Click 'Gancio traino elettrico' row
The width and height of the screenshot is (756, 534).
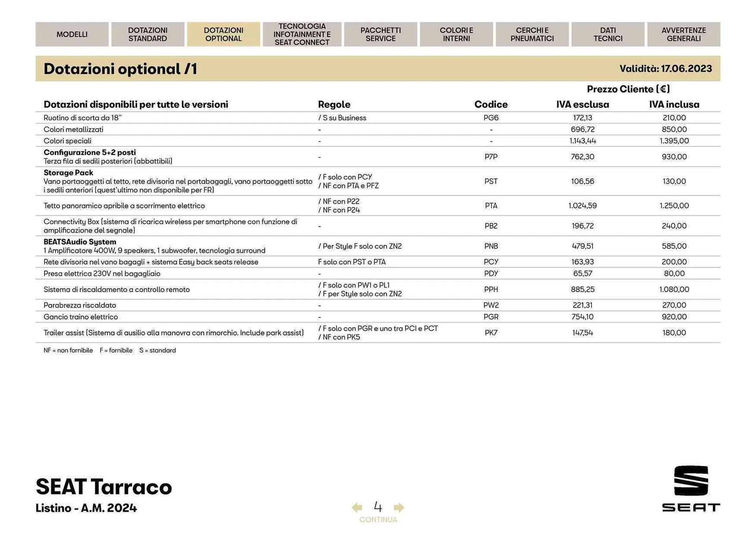[378, 317]
